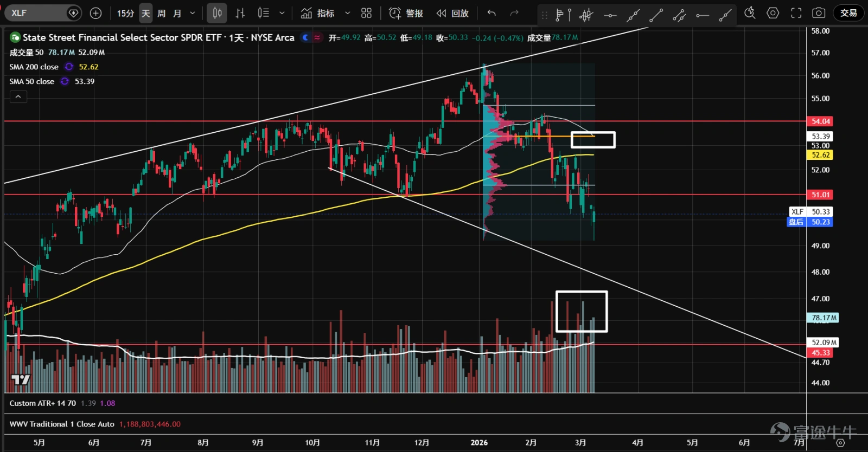868x452 pixels.
Task: Click the 盘后 50.23 after-hours label
Action: click(810, 222)
